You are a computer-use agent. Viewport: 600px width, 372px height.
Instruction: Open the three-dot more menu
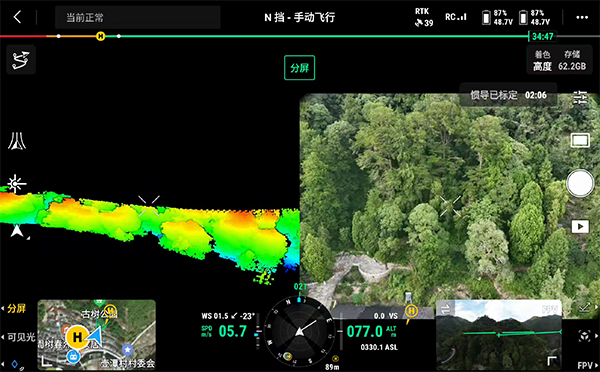pyautogui.click(x=582, y=17)
